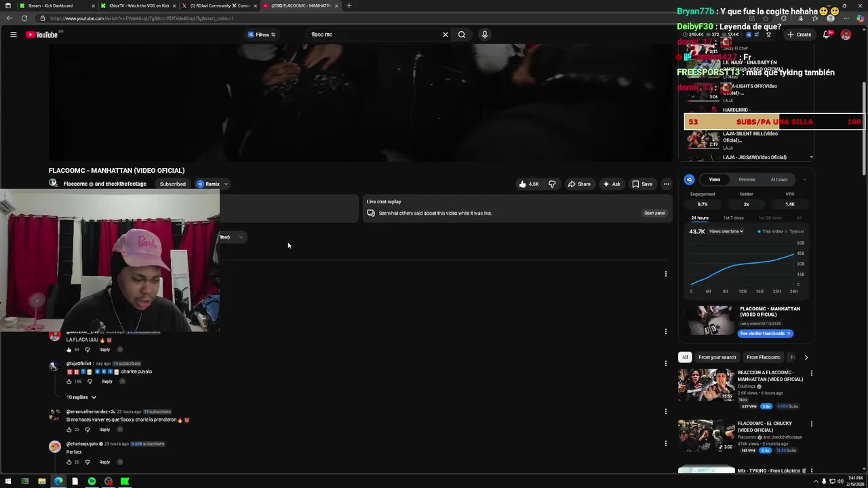Focus the search field containing 'flaco mc'
The height and width of the screenshot is (488, 868).
pos(373,35)
